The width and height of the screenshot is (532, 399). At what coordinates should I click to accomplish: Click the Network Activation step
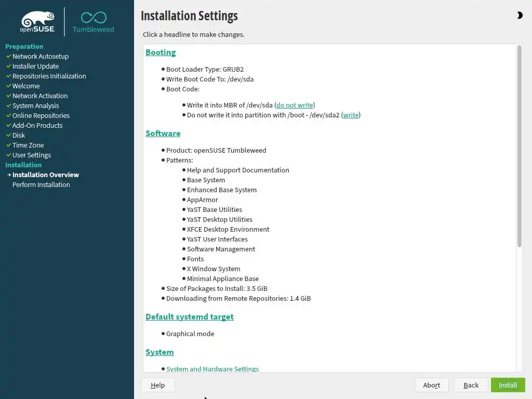click(40, 96)
